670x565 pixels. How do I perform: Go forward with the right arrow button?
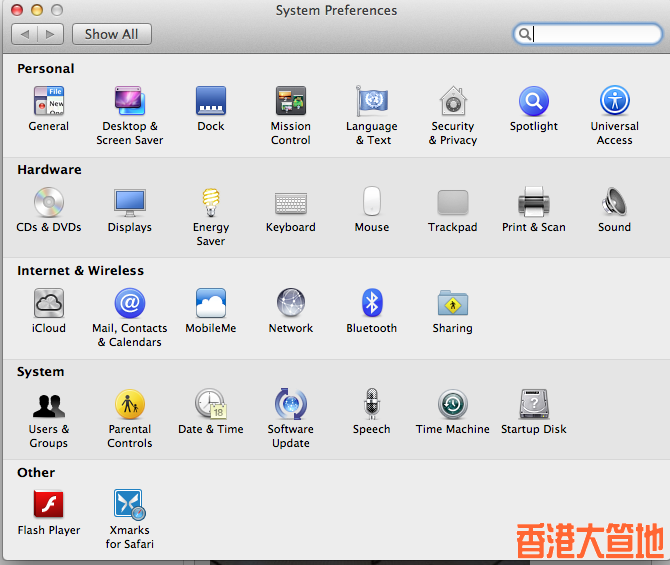point(50,34)
